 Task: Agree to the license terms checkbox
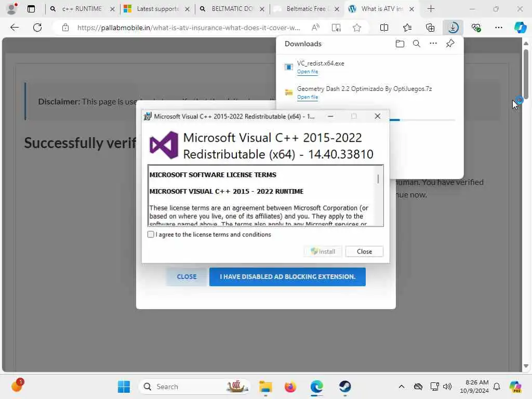point(151,234)
